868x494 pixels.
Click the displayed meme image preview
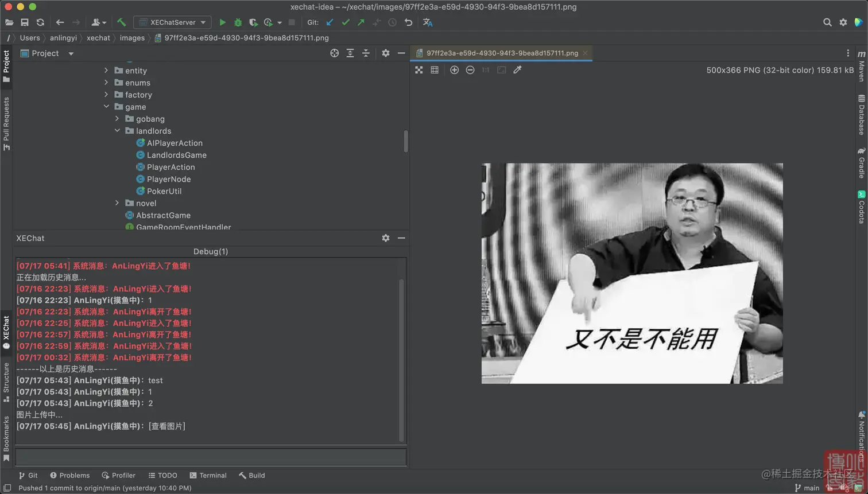click(632, 273)
